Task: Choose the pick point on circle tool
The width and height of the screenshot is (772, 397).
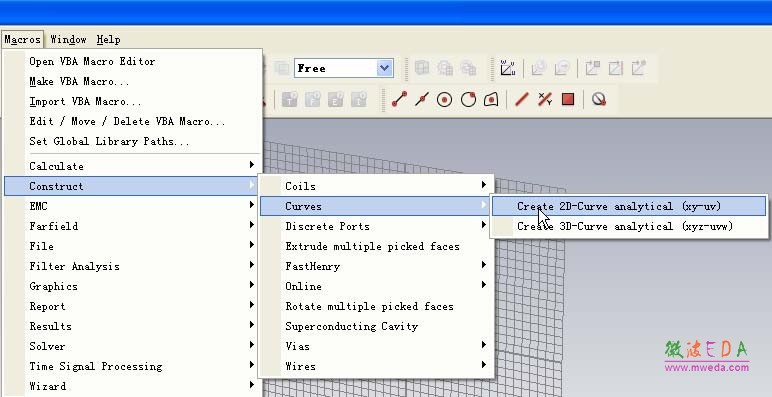Action: click(468, 99)
